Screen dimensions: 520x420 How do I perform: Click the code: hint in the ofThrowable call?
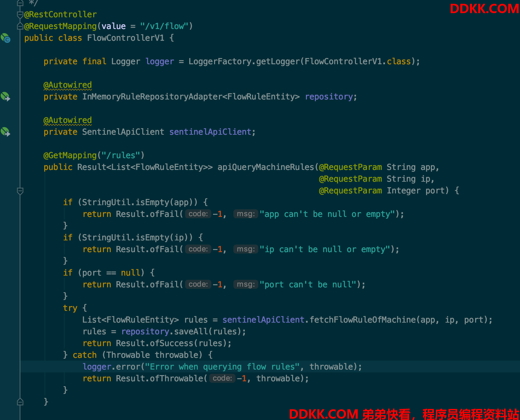click(x=222, y=378)
